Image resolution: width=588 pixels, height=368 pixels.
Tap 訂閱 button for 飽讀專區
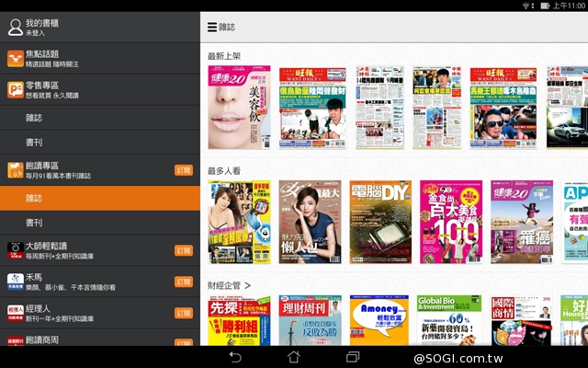tap(184, 170)
